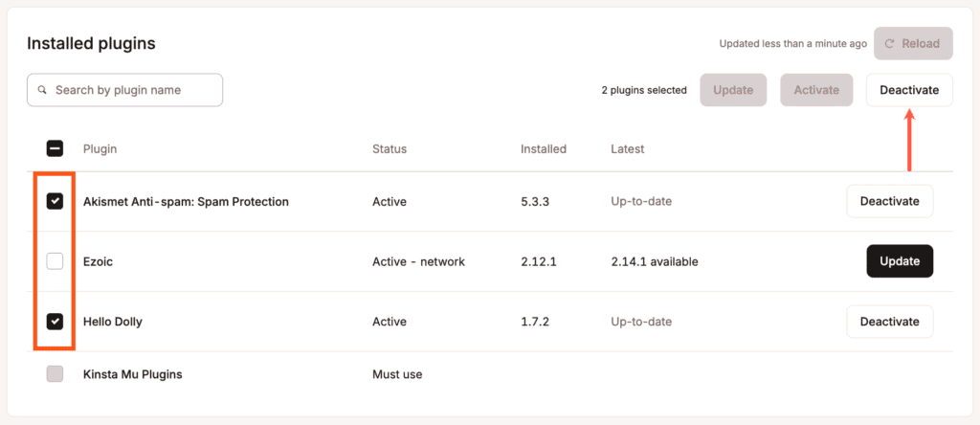This screenshot has width=980, height=425.
Task: Click the Kinsta Mu Plugins checkbox
Action: [55, 374]
